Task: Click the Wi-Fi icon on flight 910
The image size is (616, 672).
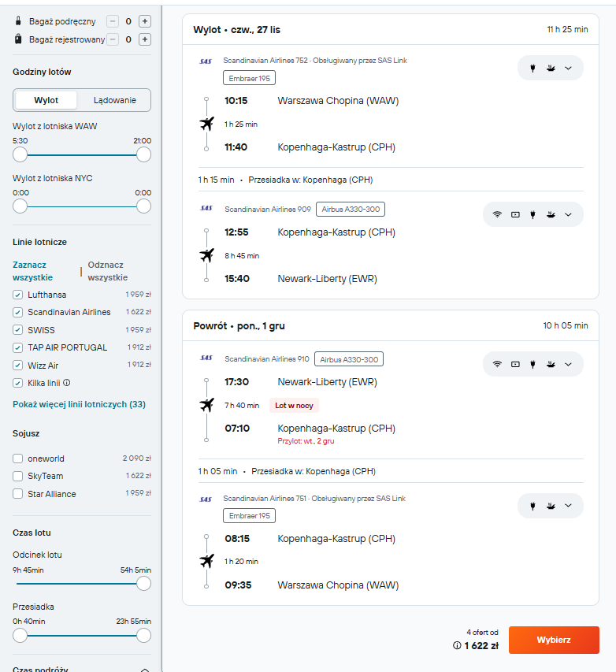Action: 497,364
